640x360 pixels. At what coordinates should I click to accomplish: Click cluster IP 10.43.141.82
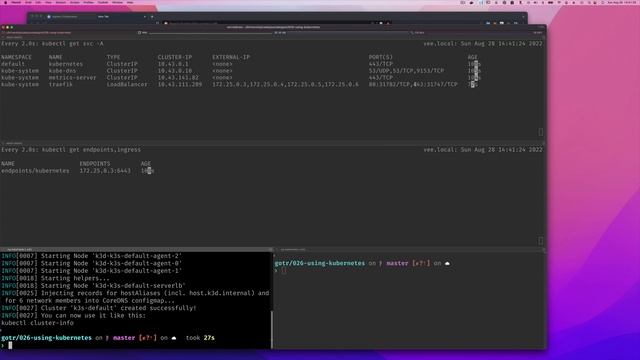[178, 78]
